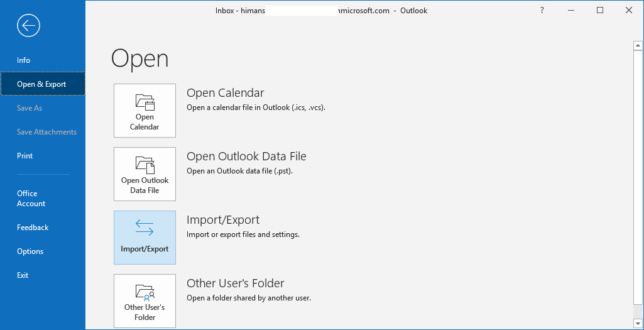Minimize the Outlook window
Image resolution: width=644 pixels, height=330 pixels.
tap(571, 10)
